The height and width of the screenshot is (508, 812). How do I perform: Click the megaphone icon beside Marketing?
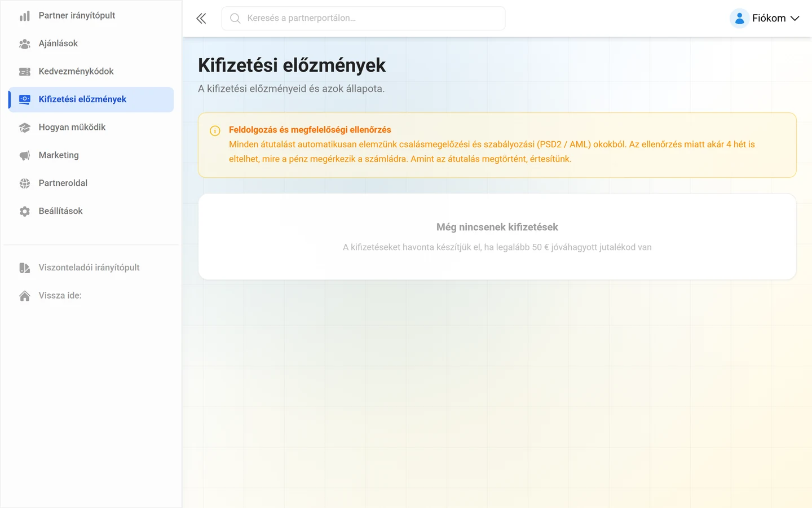coord(25,155)
